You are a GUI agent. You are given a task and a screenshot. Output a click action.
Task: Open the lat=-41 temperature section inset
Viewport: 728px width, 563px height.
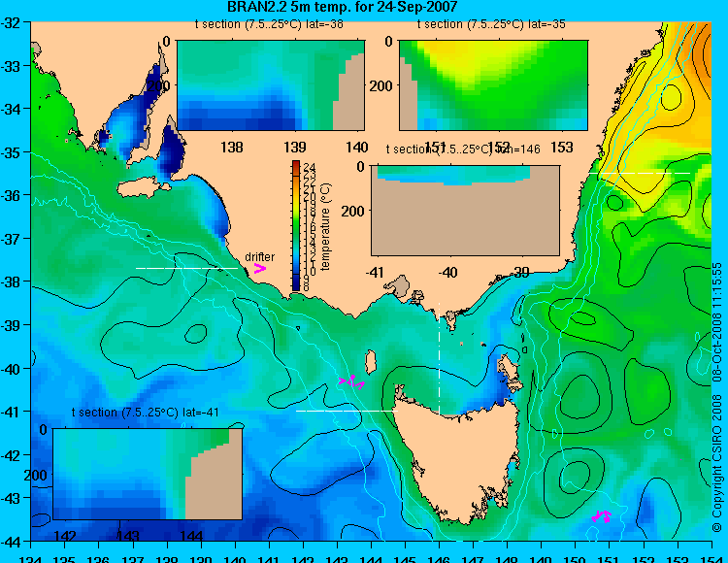(148, 474)
